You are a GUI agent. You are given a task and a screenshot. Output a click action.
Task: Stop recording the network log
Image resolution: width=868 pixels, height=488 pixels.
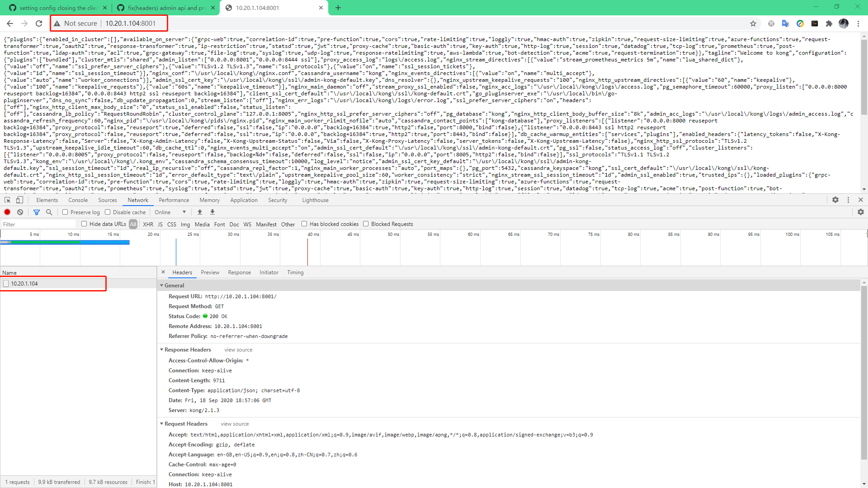(x=7, y=212)
